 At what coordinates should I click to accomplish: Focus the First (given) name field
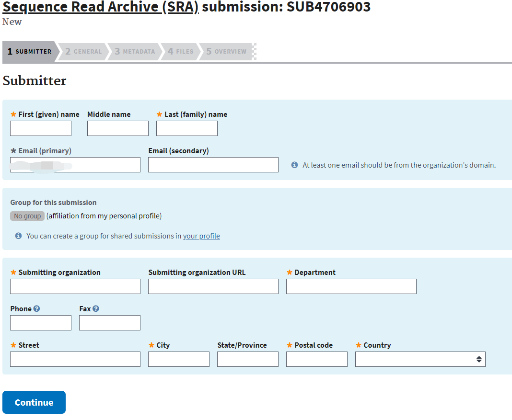coord(41,128)
